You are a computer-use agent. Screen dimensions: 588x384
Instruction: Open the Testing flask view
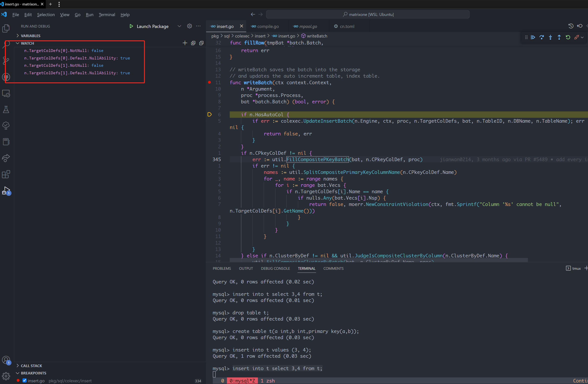tap(6, 110)
